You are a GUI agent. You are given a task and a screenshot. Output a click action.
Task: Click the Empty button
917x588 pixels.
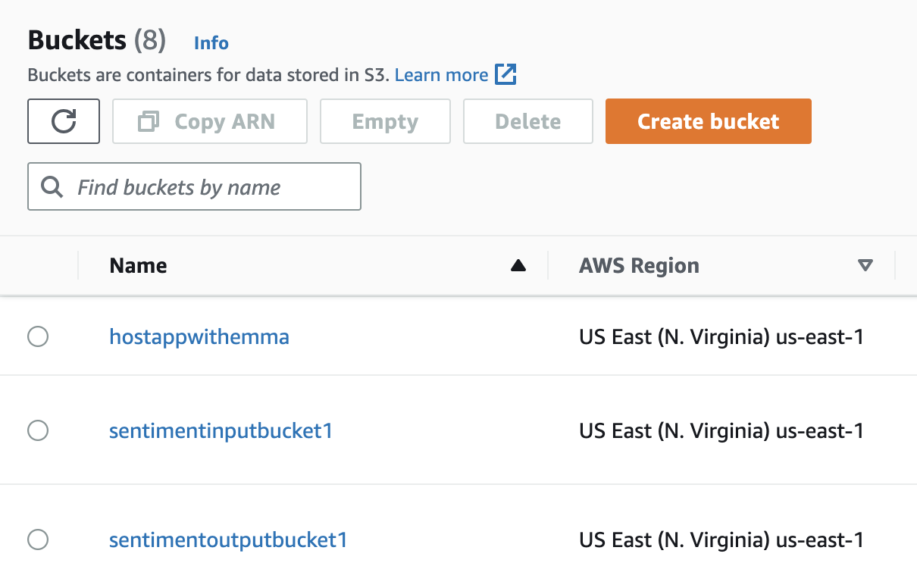pos(385,121)
